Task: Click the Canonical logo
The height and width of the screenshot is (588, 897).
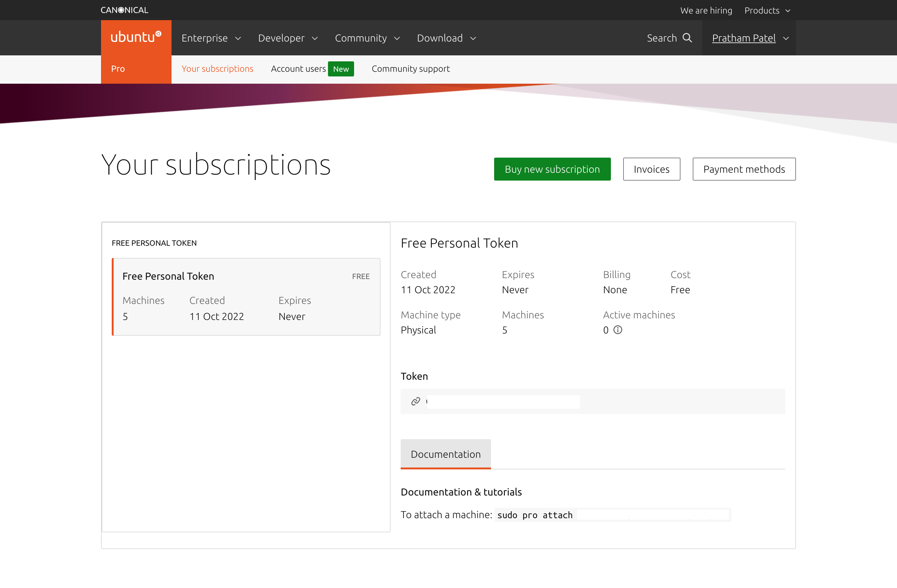Action: [124, 9]
